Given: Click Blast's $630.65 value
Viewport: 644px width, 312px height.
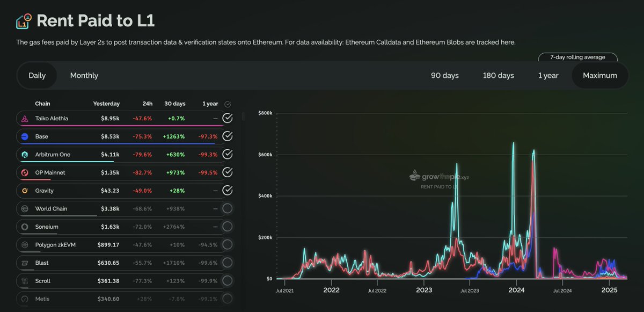Looking at the screenshot, I should click(109, 263).
